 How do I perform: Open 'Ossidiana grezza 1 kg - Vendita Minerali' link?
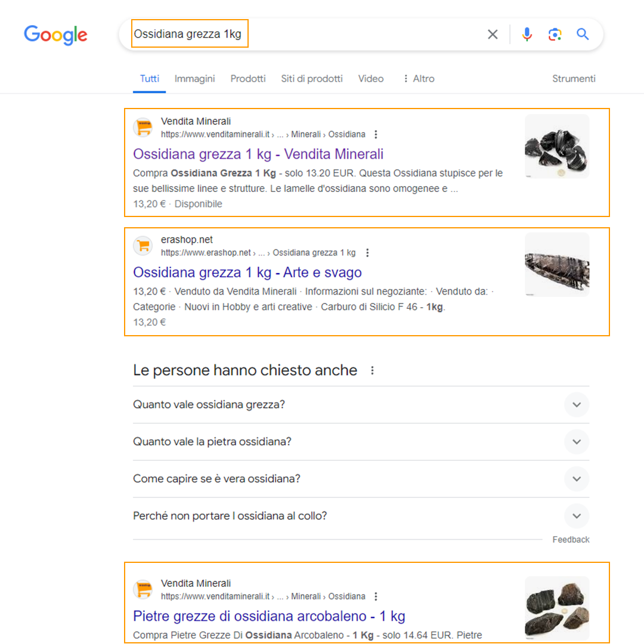pyautogui.click(x=258, y=154)
